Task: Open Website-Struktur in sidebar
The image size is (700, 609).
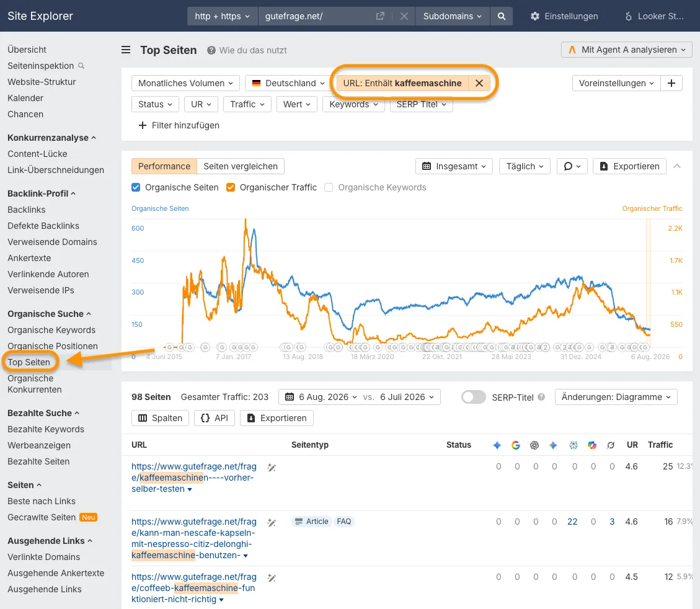Action: point(42,82)
